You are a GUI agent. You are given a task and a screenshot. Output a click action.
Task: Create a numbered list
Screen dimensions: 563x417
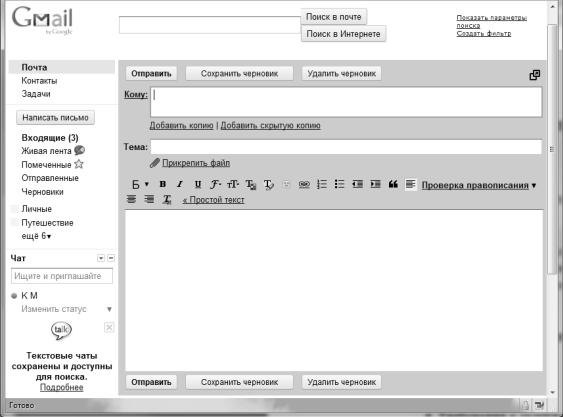pos(322,184)
